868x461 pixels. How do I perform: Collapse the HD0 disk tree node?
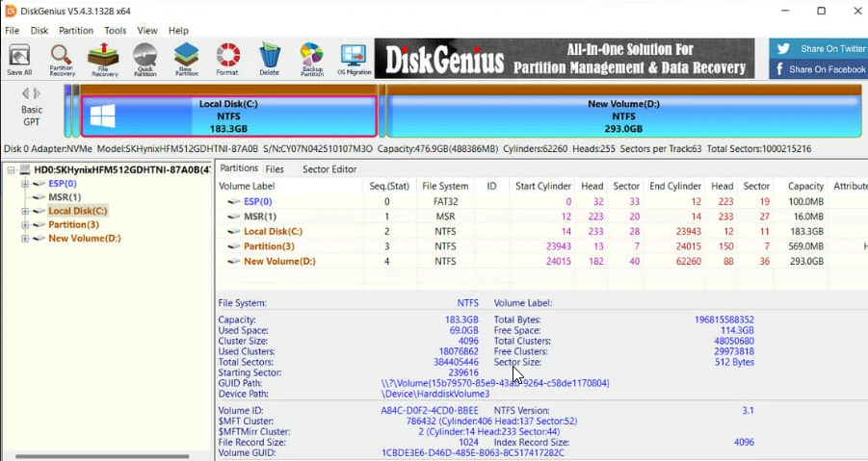11,169
